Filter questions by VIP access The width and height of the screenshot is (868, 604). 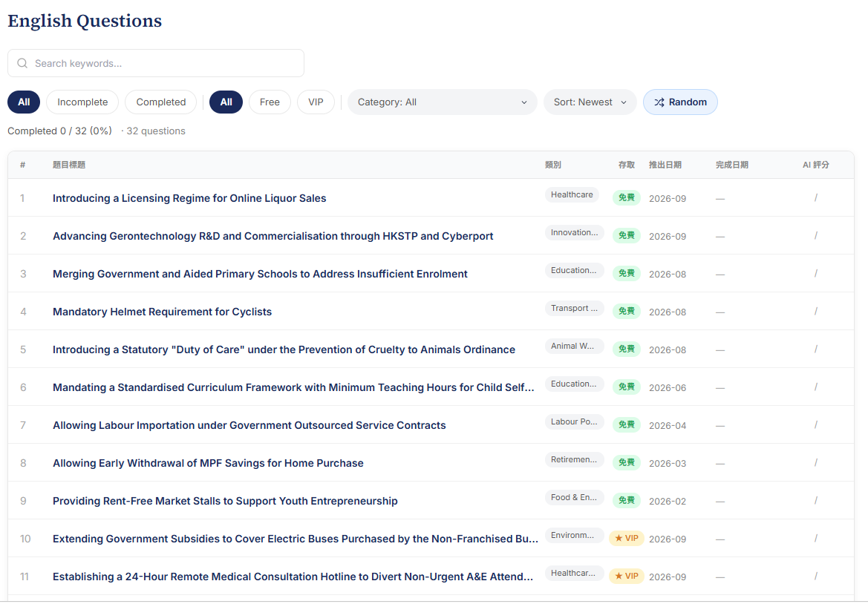click(316, 102)
